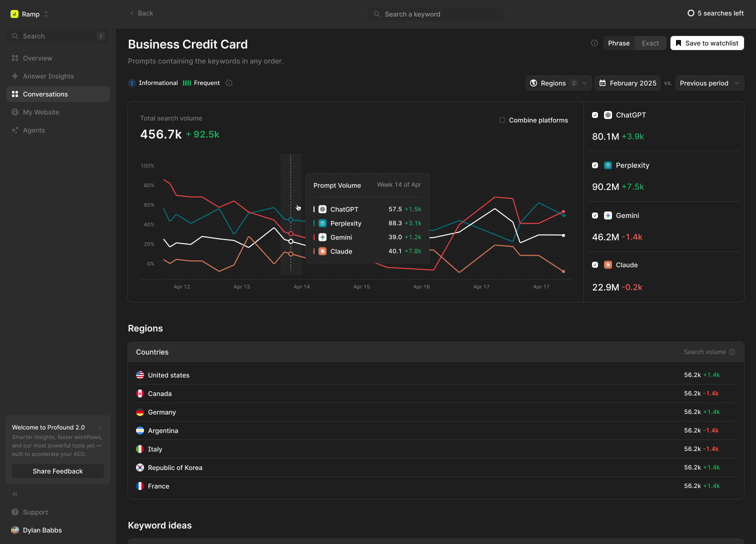Click the ChatGPT line endpoint marker on chart
This screenshot has height=544, width=756.
point(563,235)
